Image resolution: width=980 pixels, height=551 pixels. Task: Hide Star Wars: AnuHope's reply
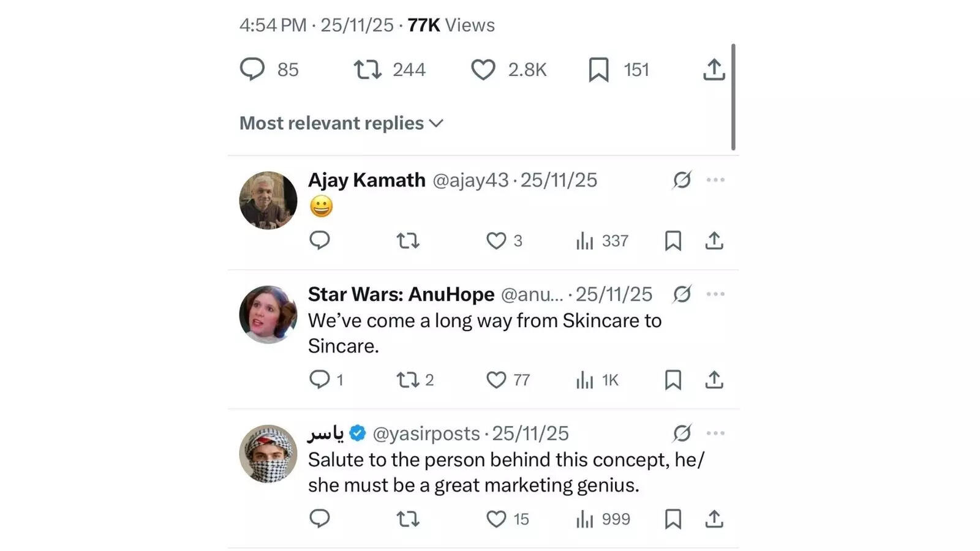coord(683,294)
